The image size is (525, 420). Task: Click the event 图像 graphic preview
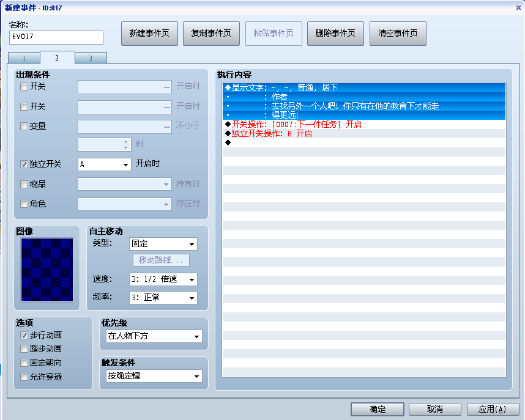coord(47,270)
